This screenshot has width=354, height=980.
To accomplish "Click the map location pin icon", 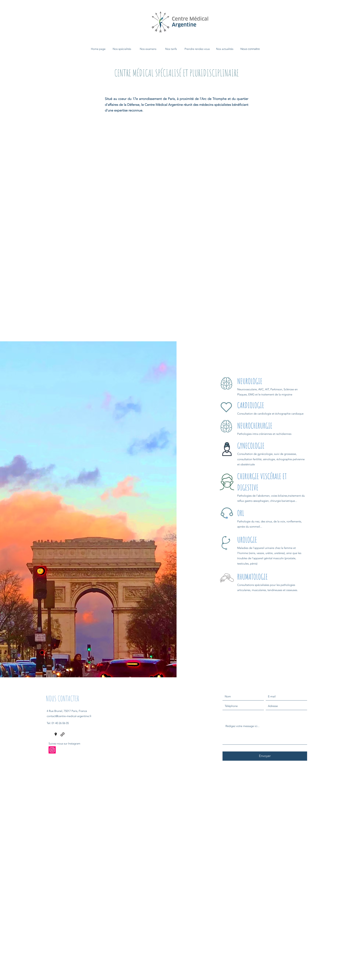I will (x=56, y=734).
